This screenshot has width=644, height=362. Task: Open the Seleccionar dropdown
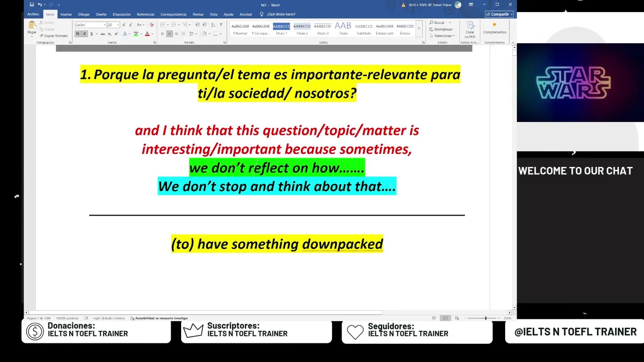click(442, 36)
